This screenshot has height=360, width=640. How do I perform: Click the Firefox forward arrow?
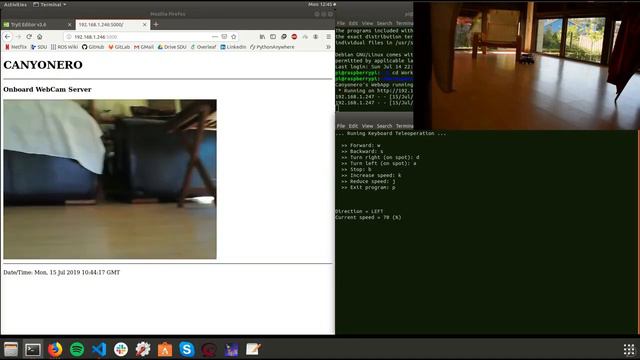coord(18,37)
